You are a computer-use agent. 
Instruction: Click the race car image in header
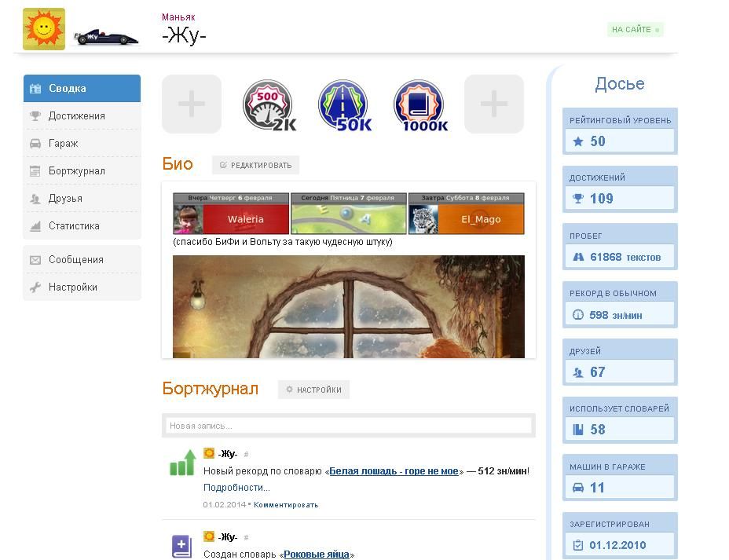click(x=105, y=37)
